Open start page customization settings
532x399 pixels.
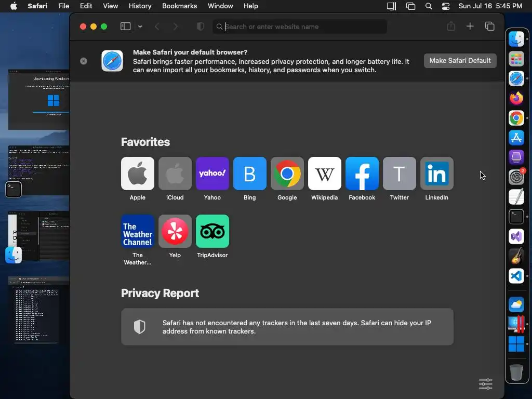coord(486,384)
